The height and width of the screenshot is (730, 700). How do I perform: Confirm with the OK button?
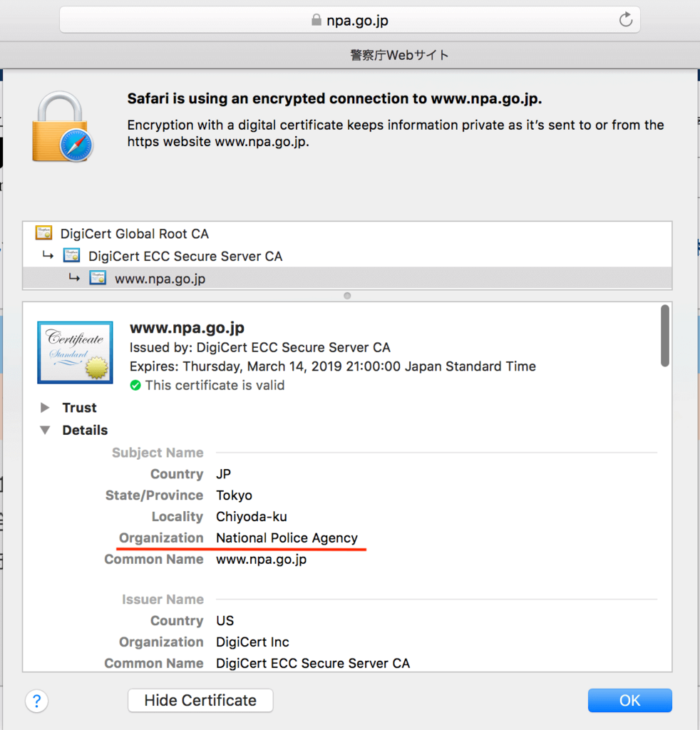pyautogui.click(x=629, y=700)
